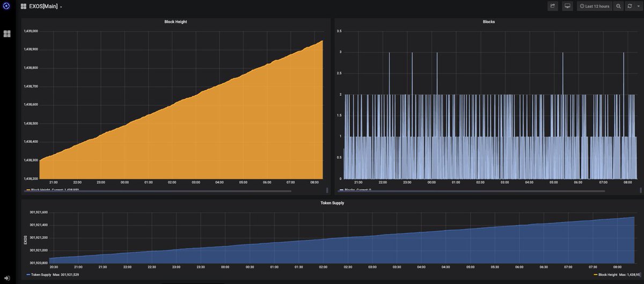Viewport: 644px width, 284px height.
Task: Expand the EXOS[Main] dashboard selector
Action: tap(46, 6)
